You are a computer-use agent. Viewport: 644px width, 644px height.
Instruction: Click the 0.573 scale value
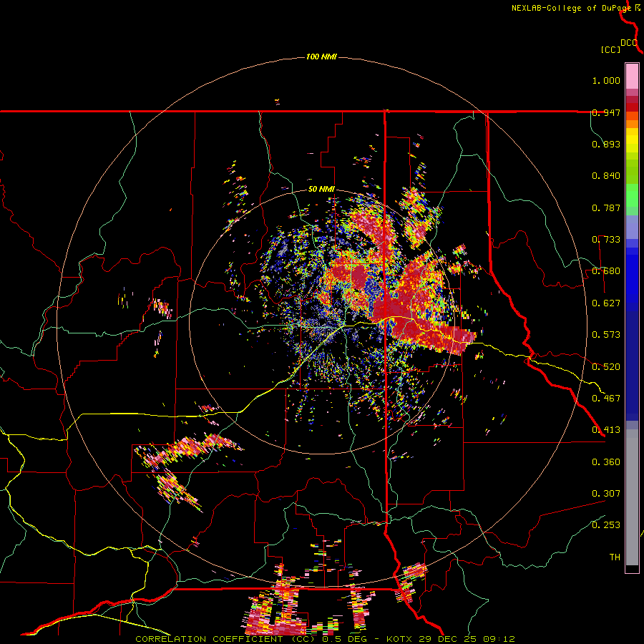point(606,335)
